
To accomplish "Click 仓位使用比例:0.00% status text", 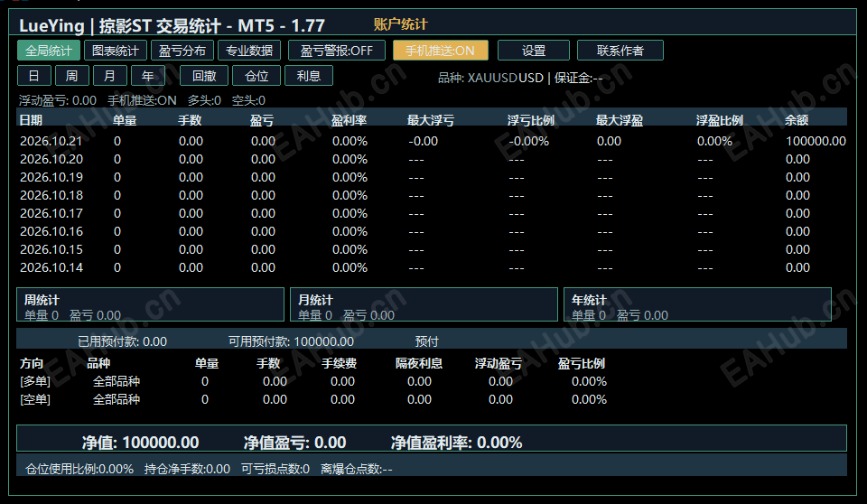I will 79,469.
